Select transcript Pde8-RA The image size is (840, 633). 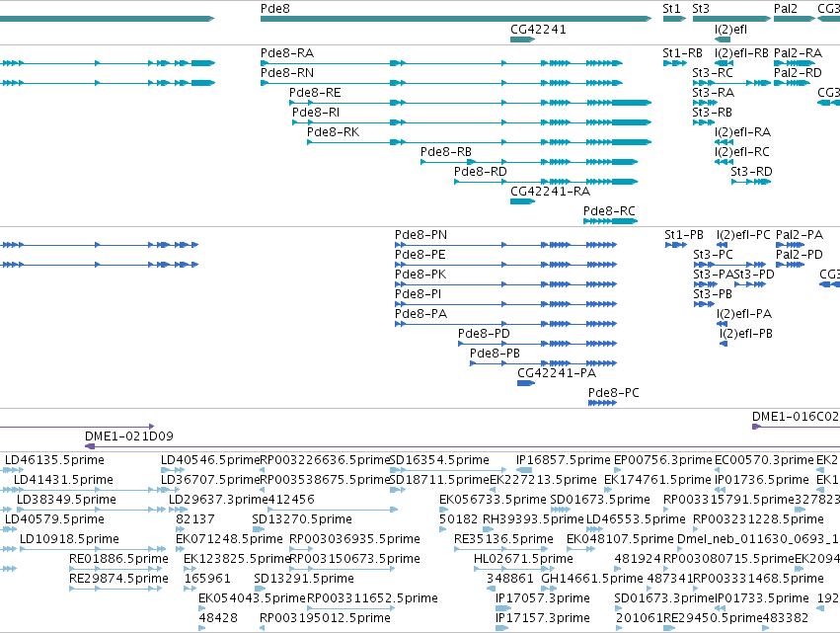click(441, 63)
